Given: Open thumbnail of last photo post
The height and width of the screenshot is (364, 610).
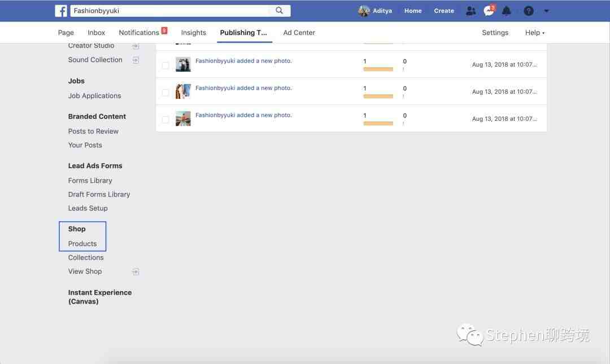Looking at the screenshot, I should (183, 119).
